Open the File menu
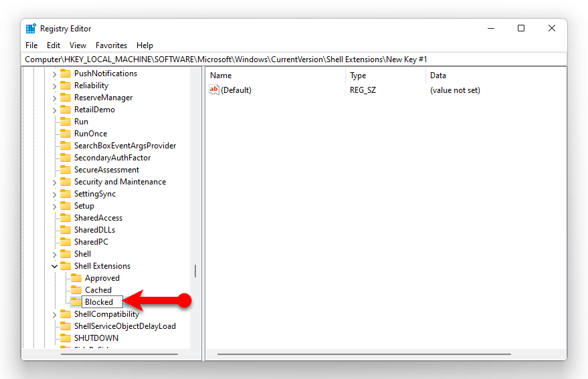The height and width of the screenshot is (379, 588). [31, 45]
